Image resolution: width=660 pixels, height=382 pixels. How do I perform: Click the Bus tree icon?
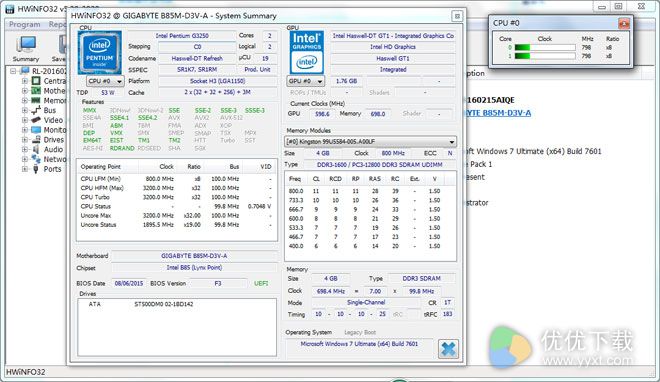[37, 110]
